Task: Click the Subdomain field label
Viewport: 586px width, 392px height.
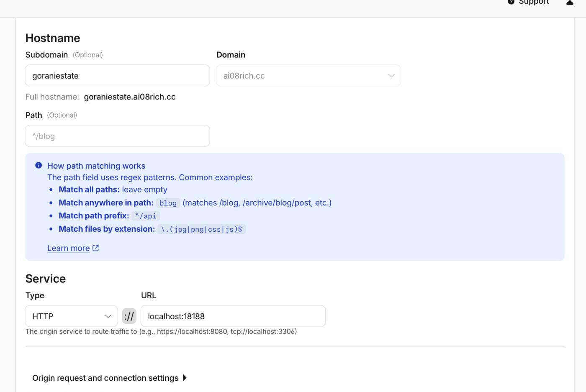Action: coord(46,55)
